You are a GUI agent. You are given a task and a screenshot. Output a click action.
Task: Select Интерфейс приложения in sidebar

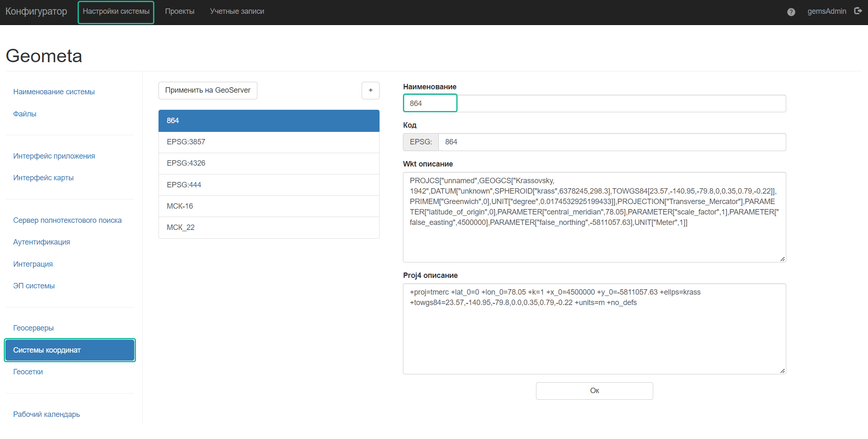[54, 156]
